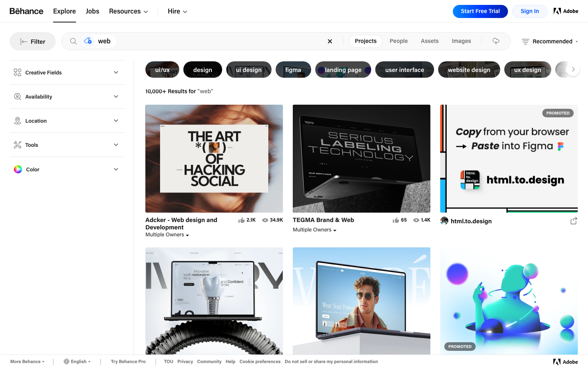Open the English language dropdown
Viewport: 588px width, 368px height.
point(77,361)
